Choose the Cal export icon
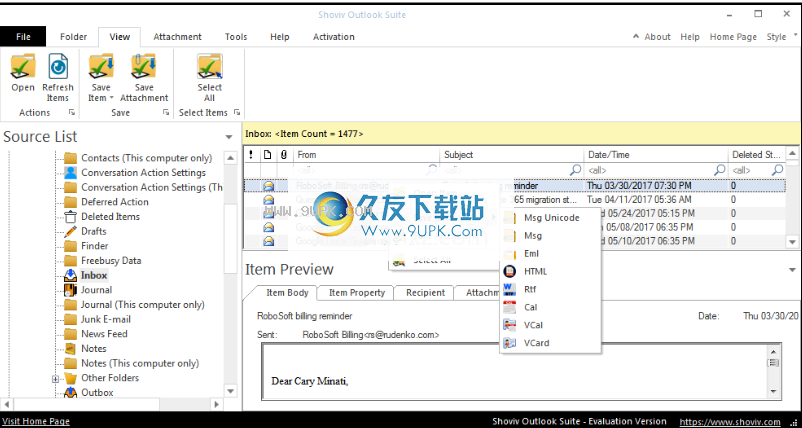Screen dimensions: 802x428 510,307
